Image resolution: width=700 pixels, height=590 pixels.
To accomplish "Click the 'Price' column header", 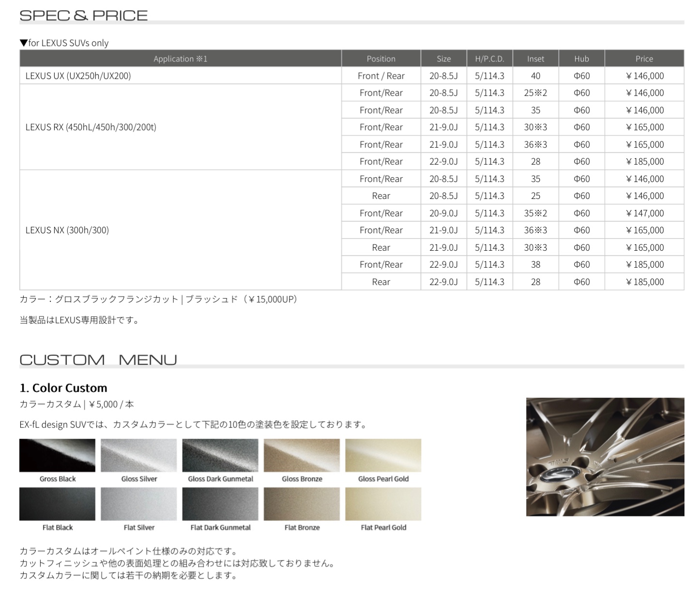I will click(x=644, y=59).
